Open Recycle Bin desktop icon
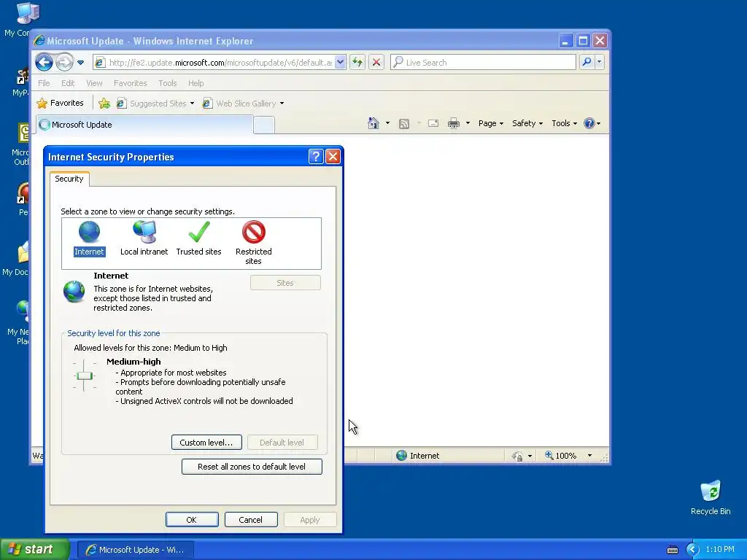 [711, 497]
